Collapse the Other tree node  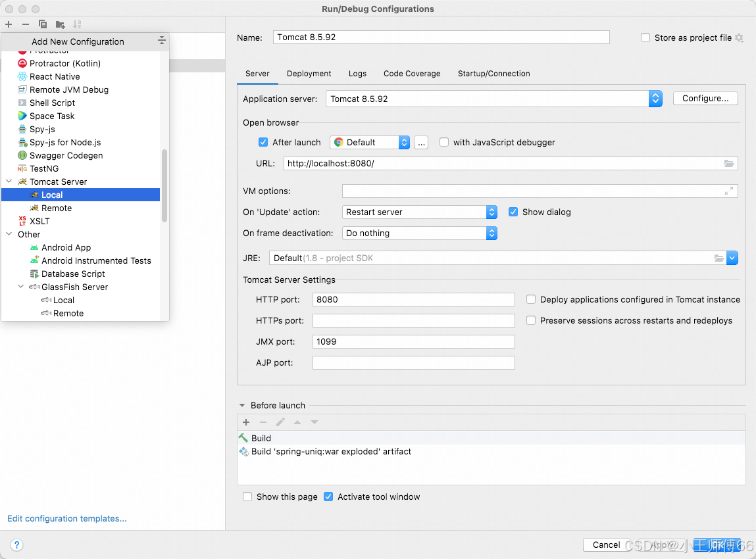point(9,234)
